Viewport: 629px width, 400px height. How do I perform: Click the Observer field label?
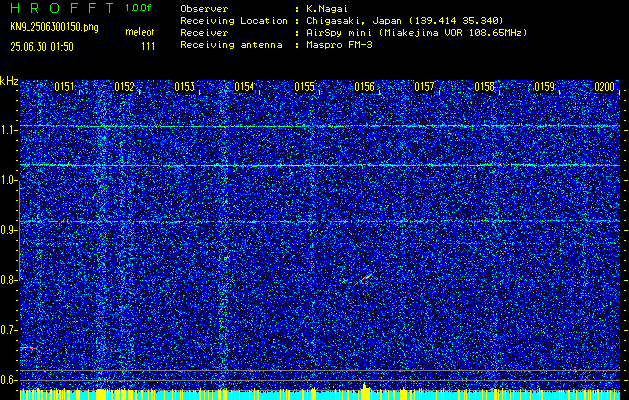coord(204,9)
